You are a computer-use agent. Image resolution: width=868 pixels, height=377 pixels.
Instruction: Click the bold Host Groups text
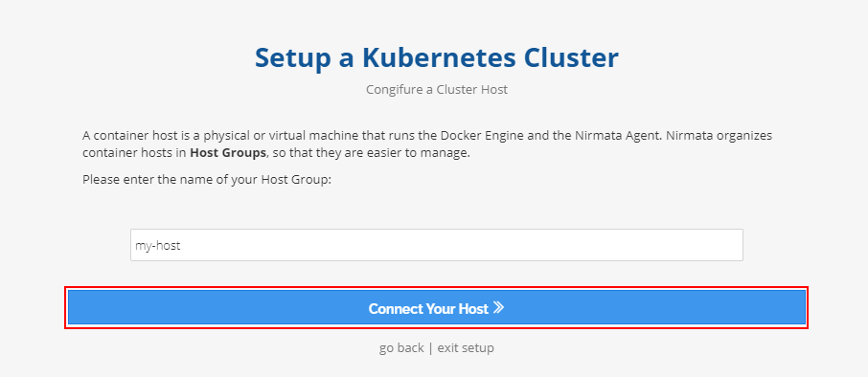227,153
